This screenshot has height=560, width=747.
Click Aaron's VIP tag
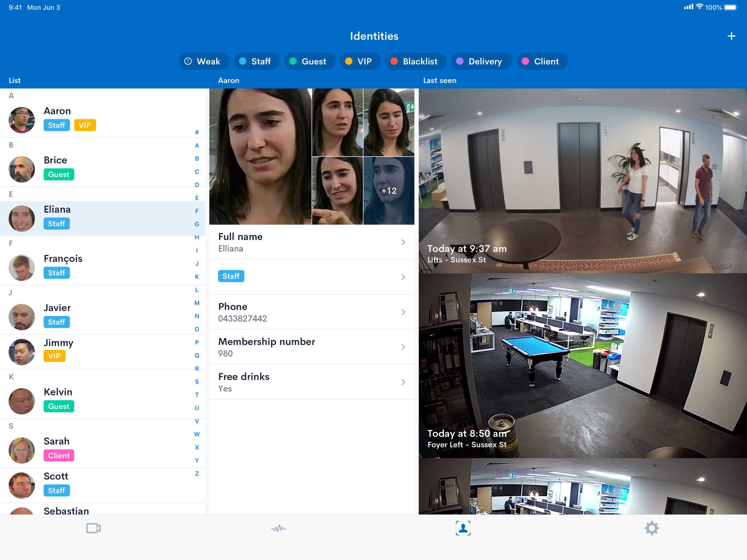pos(85,125)
